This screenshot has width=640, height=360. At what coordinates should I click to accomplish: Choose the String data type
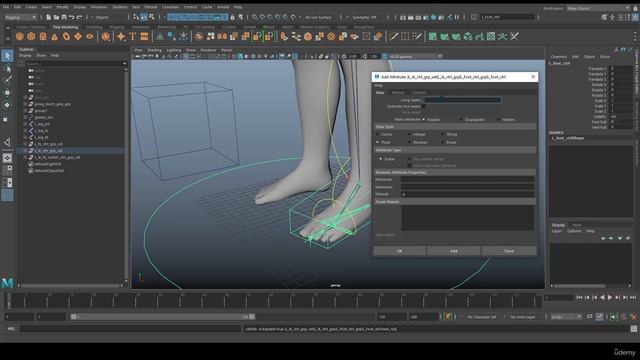[443, 134]
